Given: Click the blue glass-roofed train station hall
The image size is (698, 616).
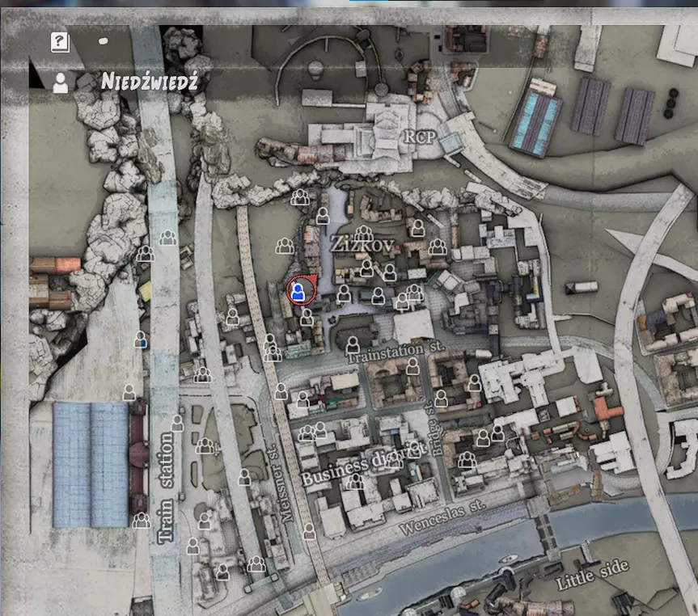Looking at the screenshot, I should pyautogui.click(x=91, y=465).
